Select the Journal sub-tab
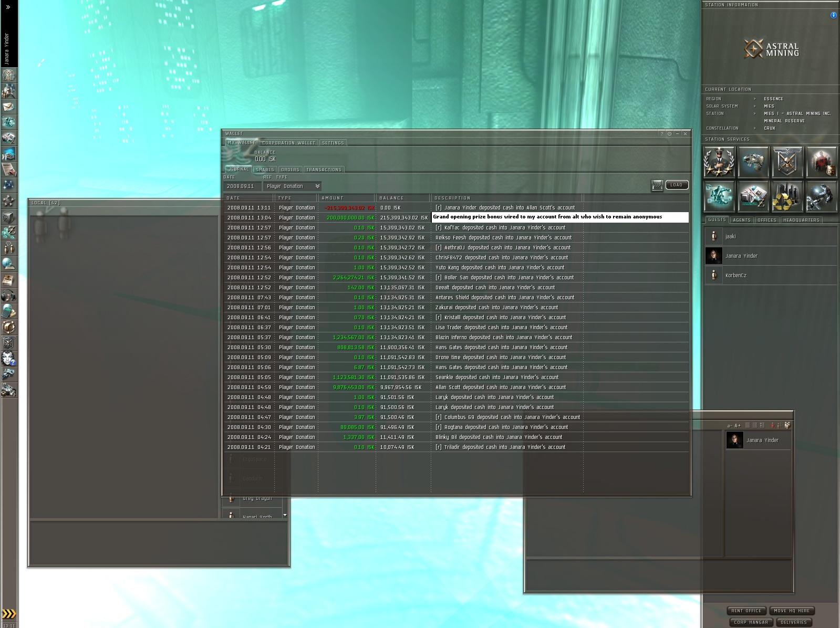Image resolution: width=840 pixels, height=628 pixels. tap(238, 169)
